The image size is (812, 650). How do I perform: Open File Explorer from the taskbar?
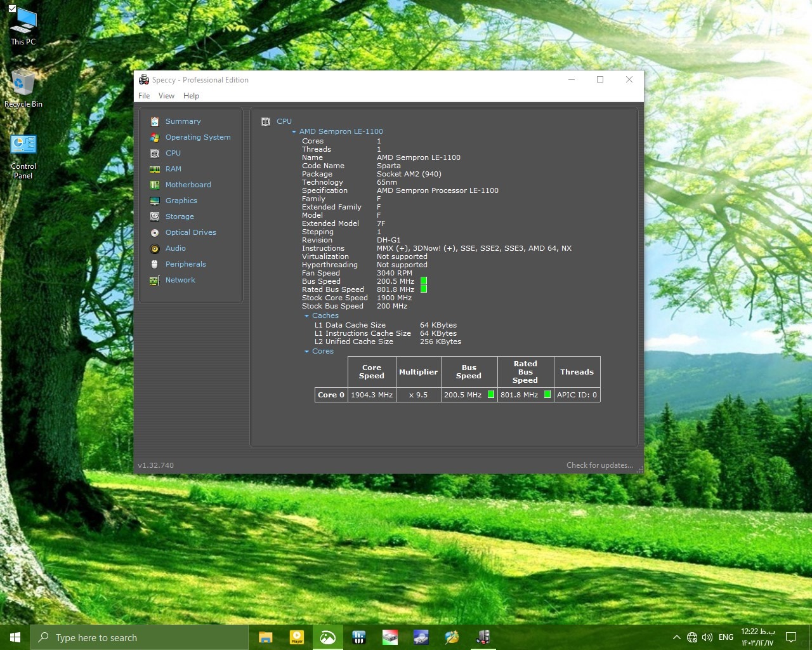point(266,637)
